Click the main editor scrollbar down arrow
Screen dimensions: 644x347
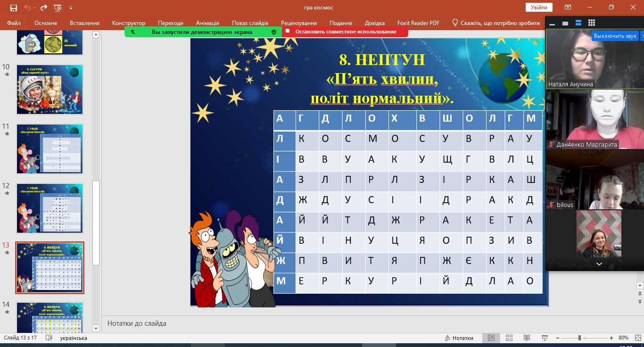pyautogui.click(x=640, y=286)
